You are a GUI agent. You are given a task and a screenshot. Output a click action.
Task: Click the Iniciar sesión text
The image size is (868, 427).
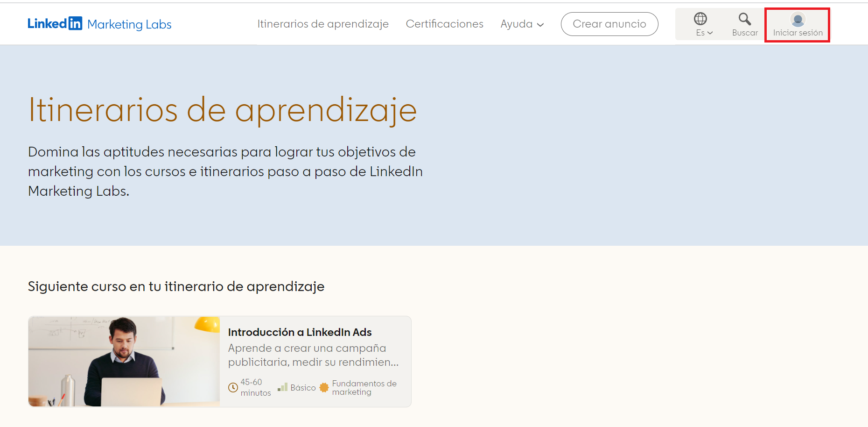pyautogui.click(x=798, y=33)
